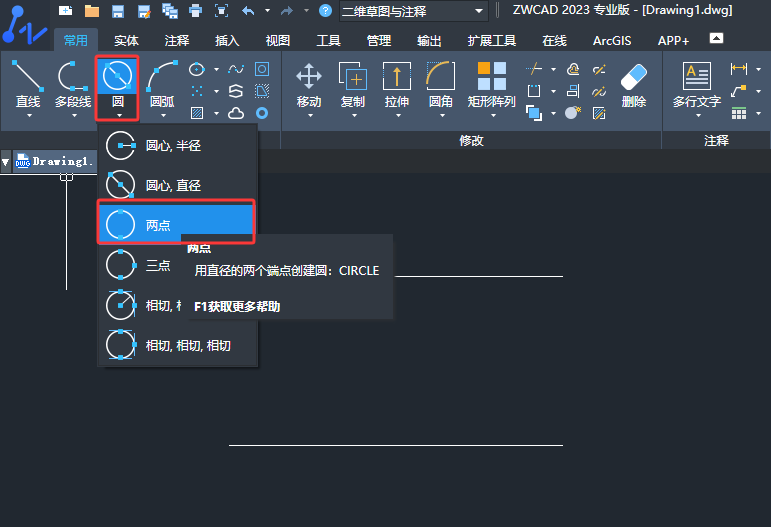
Task: Switch to the 实体 ribbon tab
Action: point(126,40)
